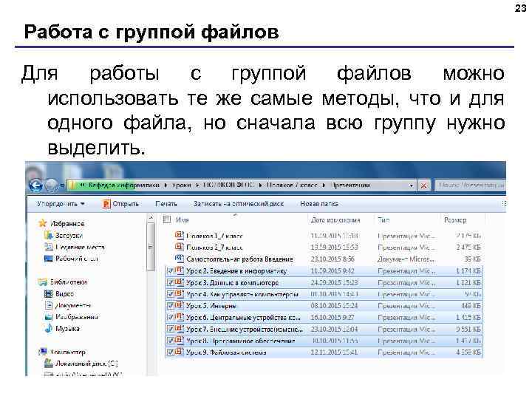This screenshot has height=399, width=532.
Task: Click the red X stop button by the address bar
Action: pos(424,185)
